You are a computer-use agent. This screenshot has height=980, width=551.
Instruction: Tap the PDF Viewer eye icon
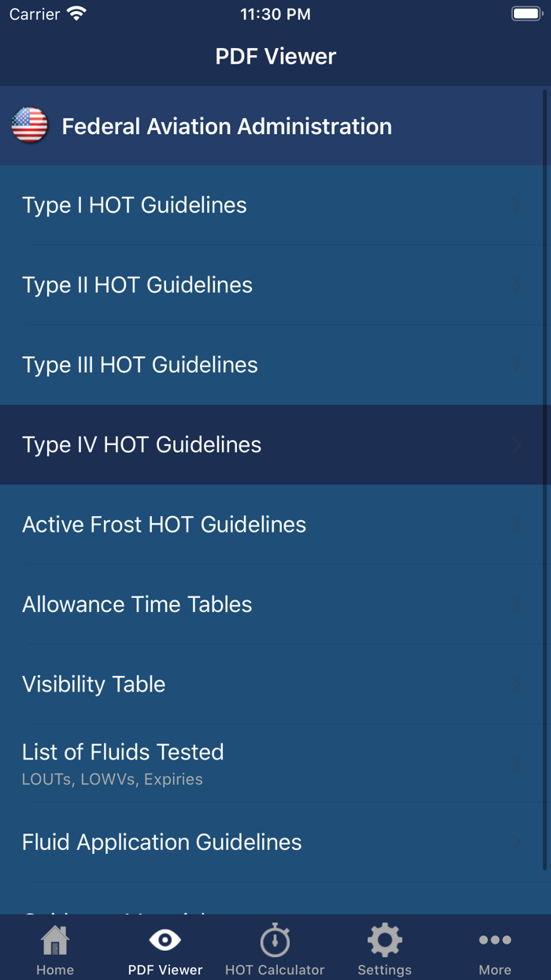pos(165,941)
